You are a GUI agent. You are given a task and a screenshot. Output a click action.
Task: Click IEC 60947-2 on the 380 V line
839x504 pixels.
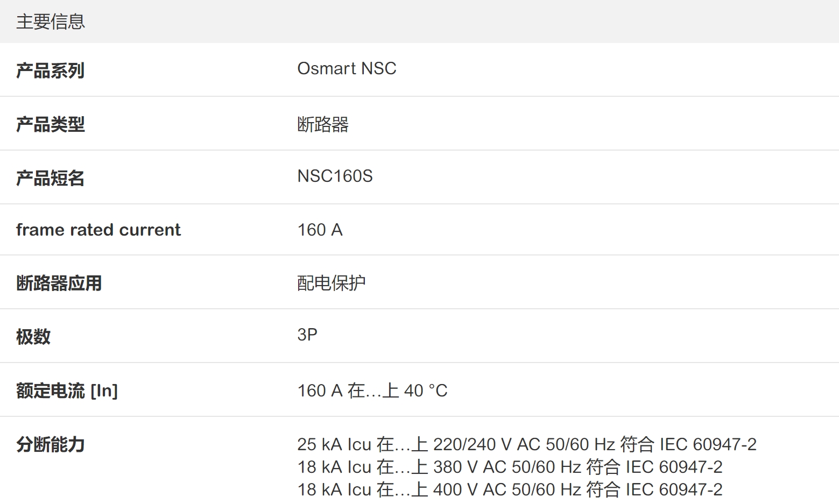pyautogui.click(x=674, y=467)
